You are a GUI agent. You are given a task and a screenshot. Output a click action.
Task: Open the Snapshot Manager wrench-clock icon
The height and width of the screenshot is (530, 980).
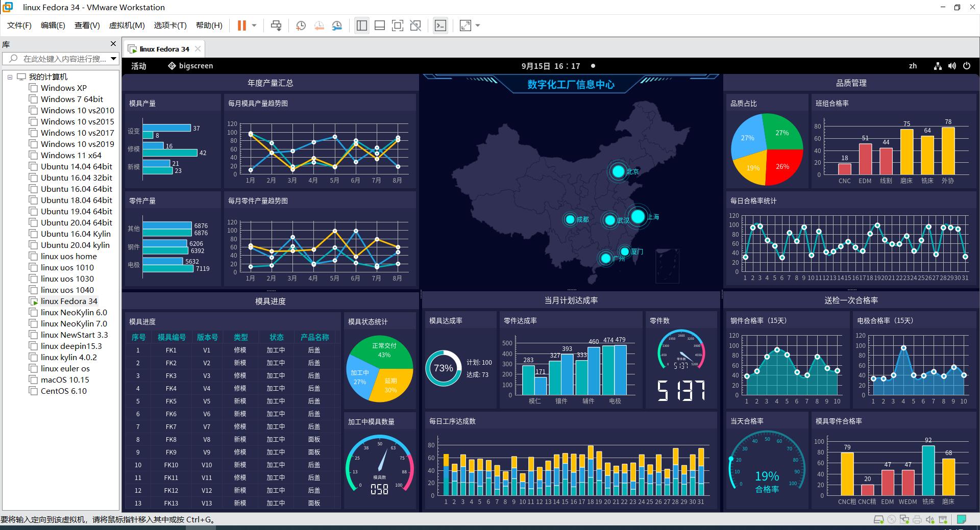(x=337, y=26)
